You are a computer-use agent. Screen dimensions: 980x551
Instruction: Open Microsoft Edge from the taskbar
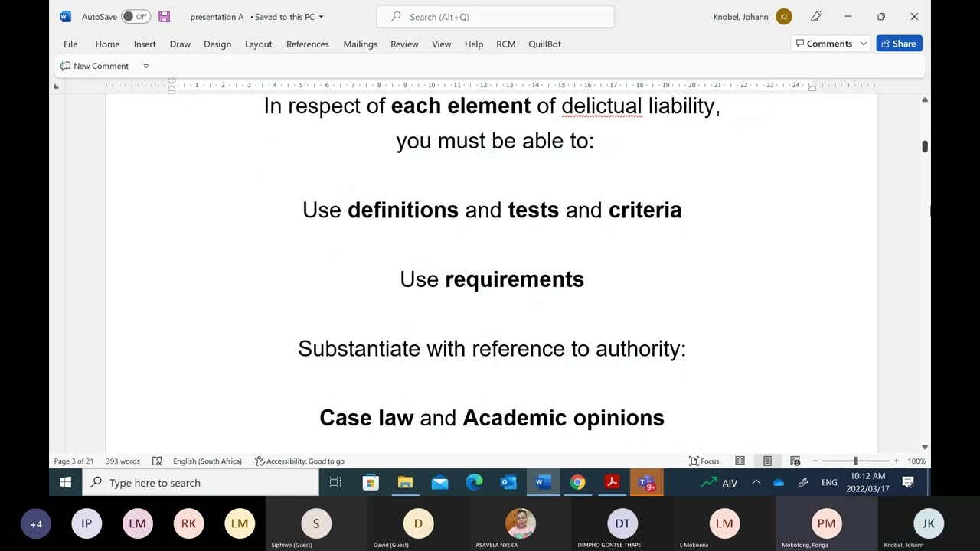(474, 483)
